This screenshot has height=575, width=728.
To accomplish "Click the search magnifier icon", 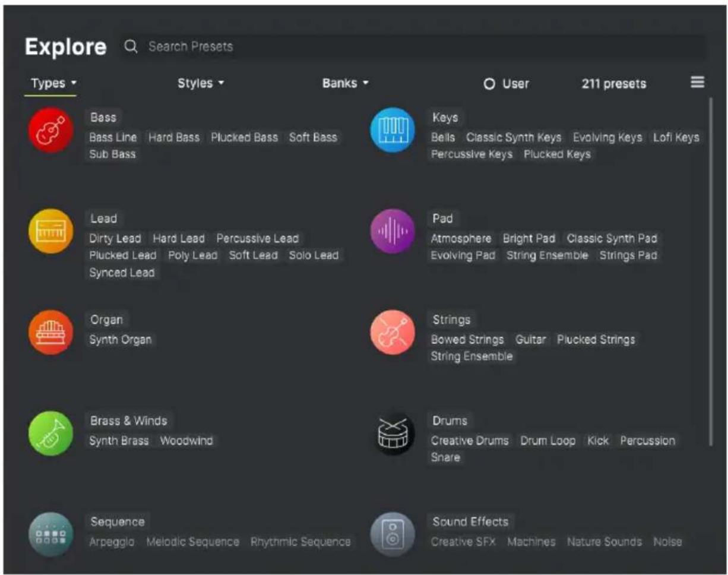I will 131,46.
